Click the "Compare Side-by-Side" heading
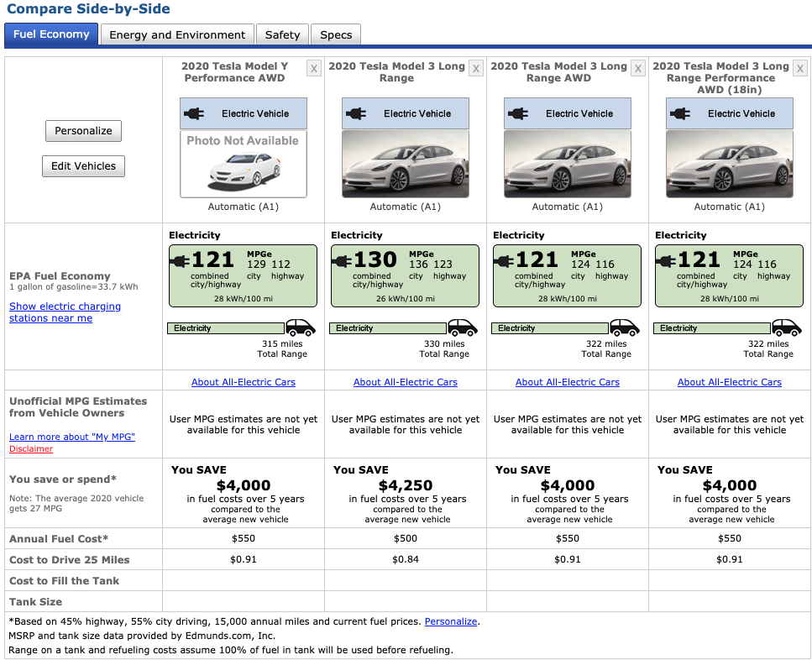This screenshot has height=660, width=812. click(88, 8)
